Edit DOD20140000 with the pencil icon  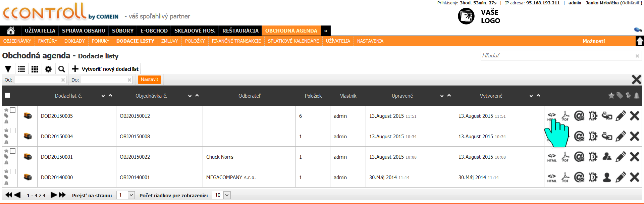(x=621, y=177)
